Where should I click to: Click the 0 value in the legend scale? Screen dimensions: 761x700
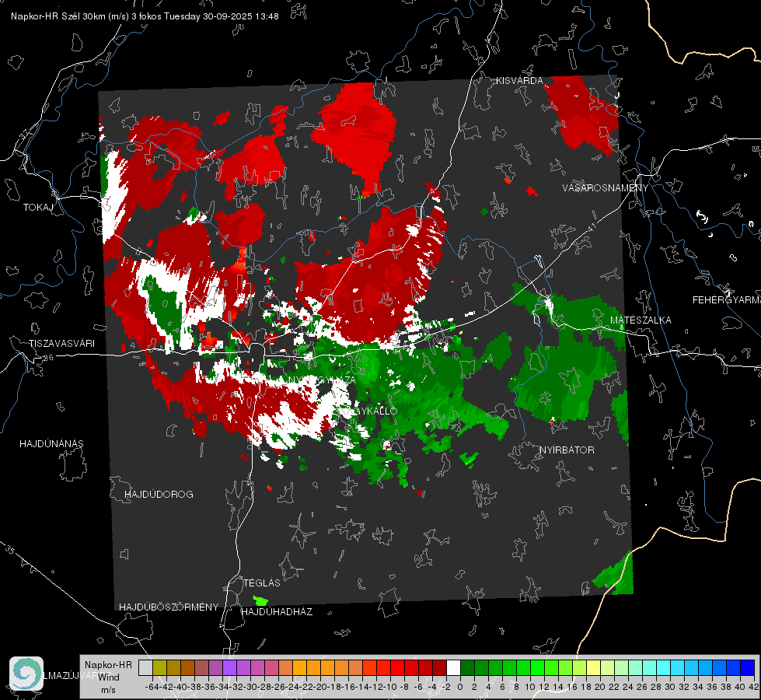[460, 687]
